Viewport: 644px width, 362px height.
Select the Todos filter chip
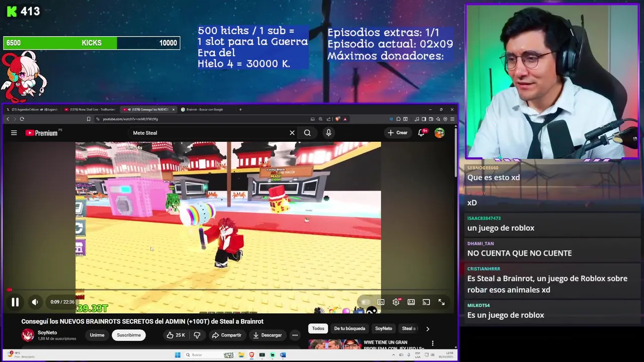pos(318,328)
